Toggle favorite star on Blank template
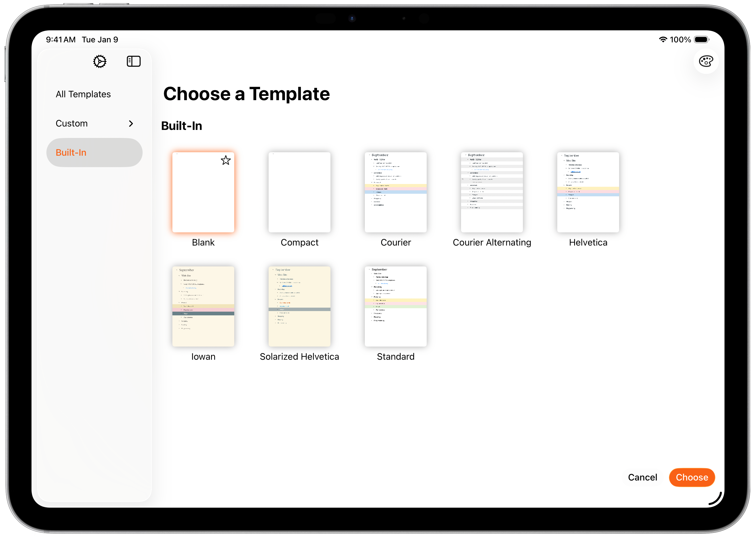Screen dimensions: 756x538 coord(226,161)
